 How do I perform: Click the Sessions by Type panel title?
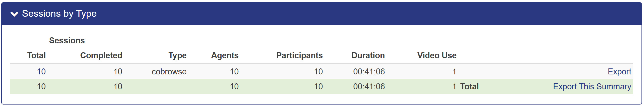tap(59, 13)
